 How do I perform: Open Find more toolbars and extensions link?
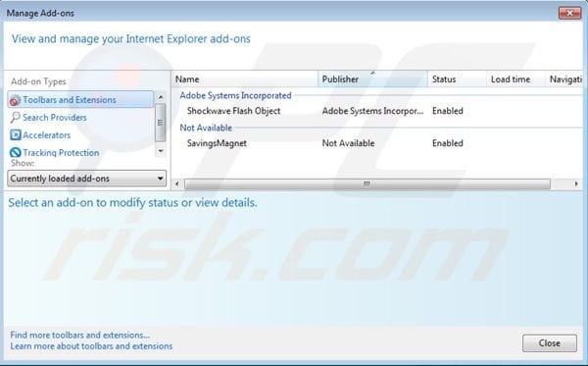[80, 335]
